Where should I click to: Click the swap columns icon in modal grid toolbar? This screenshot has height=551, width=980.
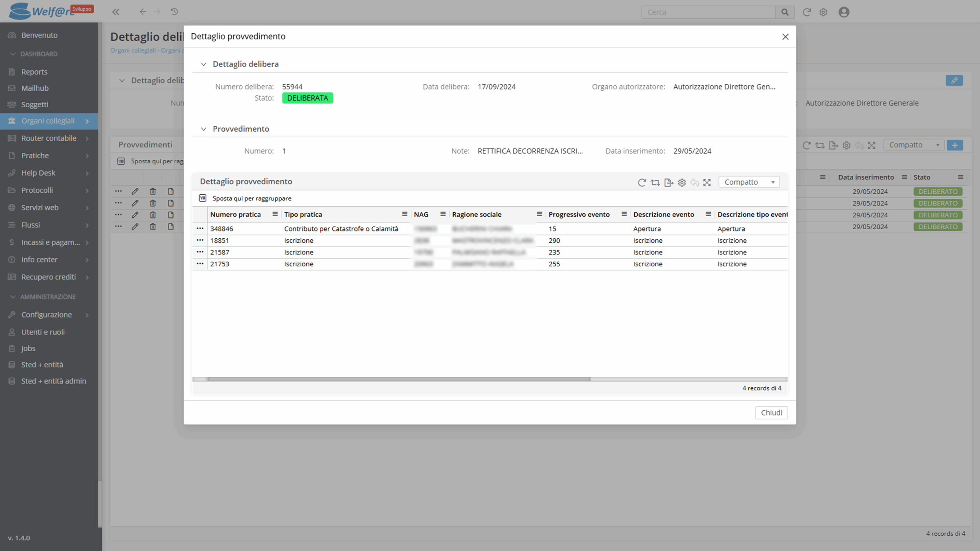pos(655,183)
